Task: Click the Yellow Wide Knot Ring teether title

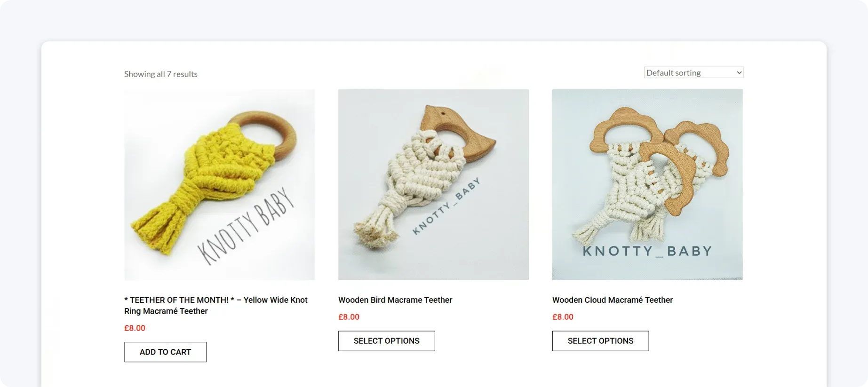Action: (216, 306)
